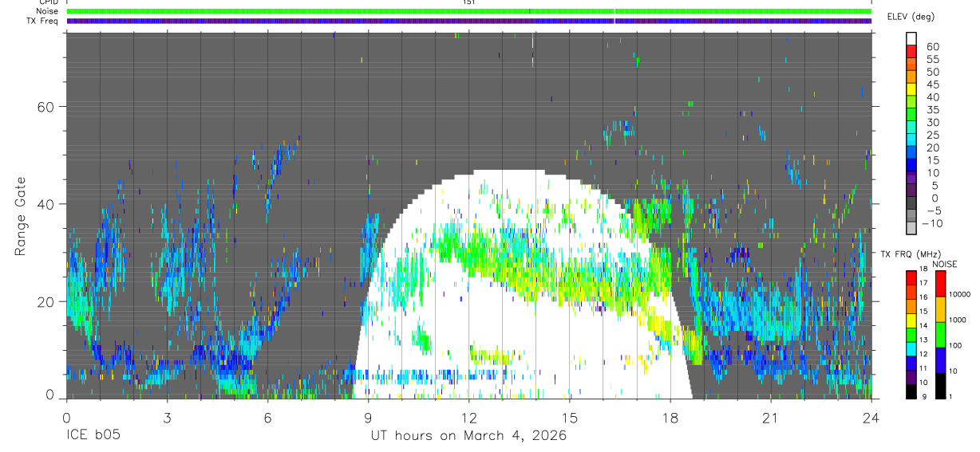Screen dimensions: 980x452
Task: Click the blue segment of the NOISE colorbar
Action: 940,360
